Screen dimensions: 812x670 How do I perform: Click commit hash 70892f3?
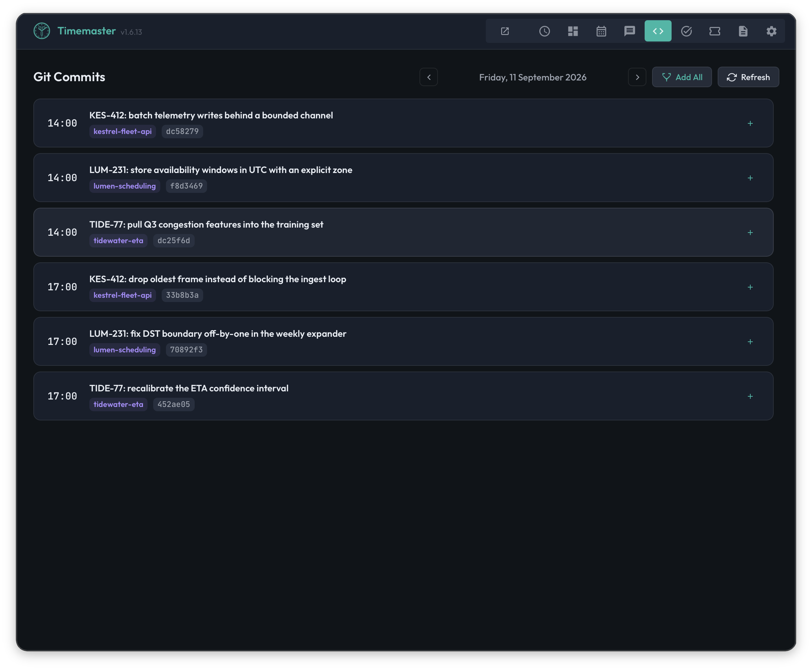point(187,350)
